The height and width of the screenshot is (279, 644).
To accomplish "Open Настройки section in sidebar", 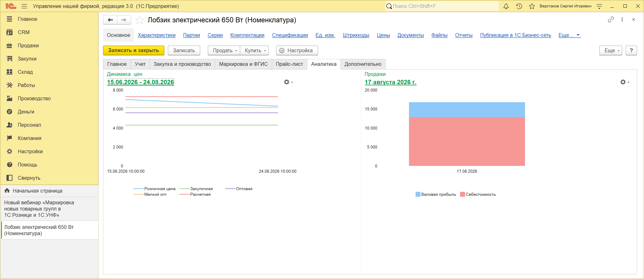I will (x=49, y=151).
